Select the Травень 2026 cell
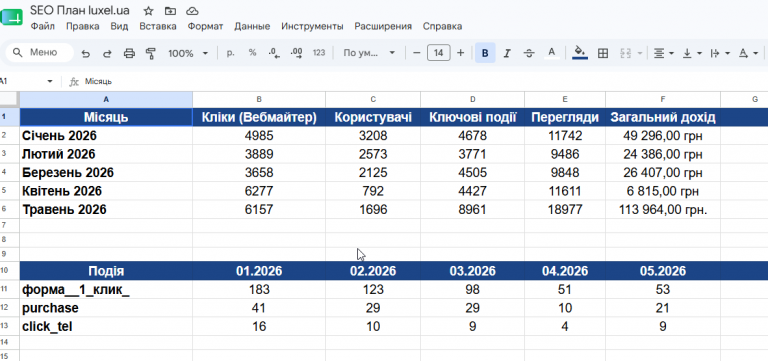This screenshot has width=768, height=361. pos(106,210)
